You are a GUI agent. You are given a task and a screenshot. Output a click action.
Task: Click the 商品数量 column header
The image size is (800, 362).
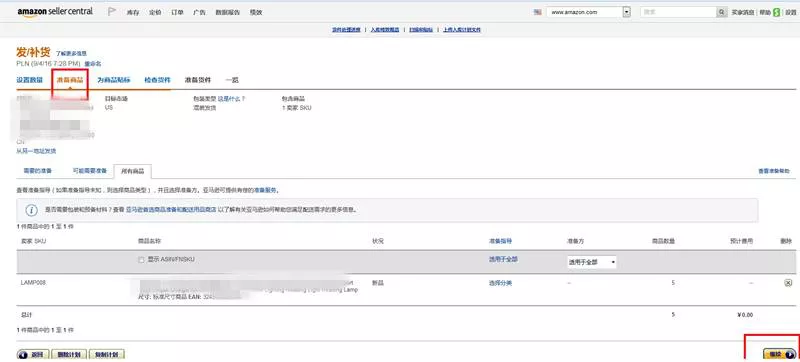[663, 241]
